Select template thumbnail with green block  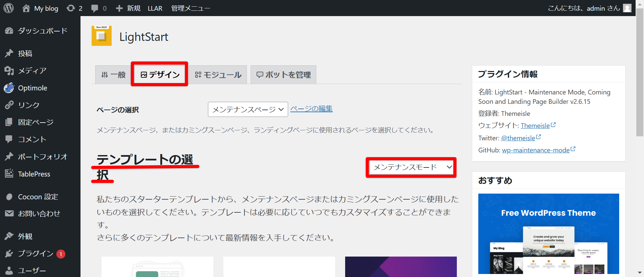(157, 267)
